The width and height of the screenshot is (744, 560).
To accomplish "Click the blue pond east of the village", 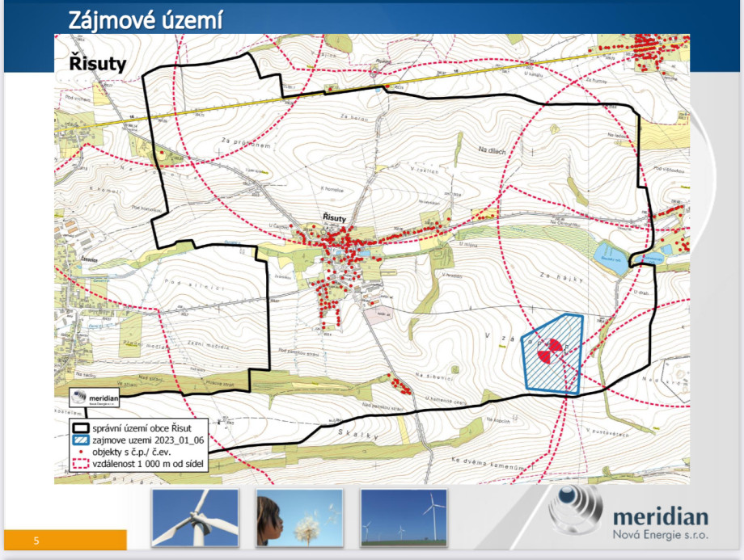I will coord(611,255).
